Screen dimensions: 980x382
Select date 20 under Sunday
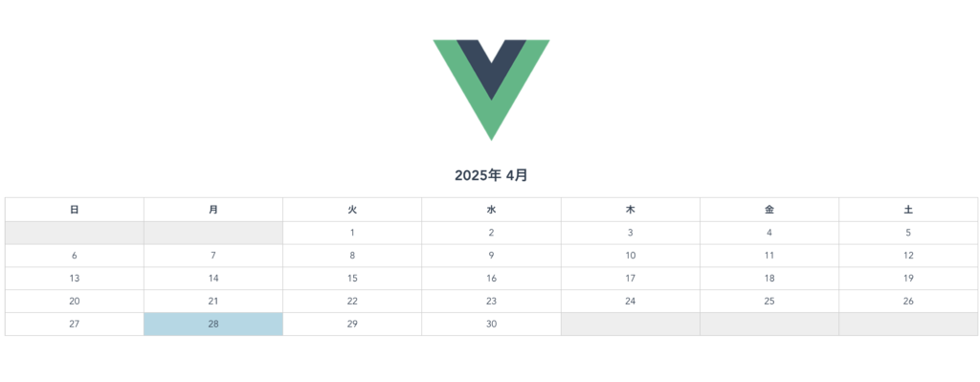pos(75,301)
